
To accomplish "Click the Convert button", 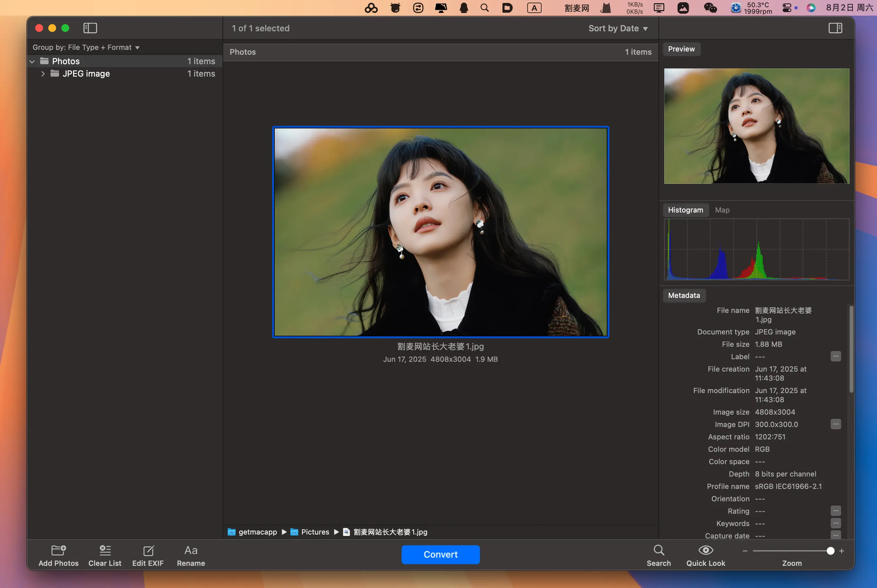I will [x=440, y=554].
